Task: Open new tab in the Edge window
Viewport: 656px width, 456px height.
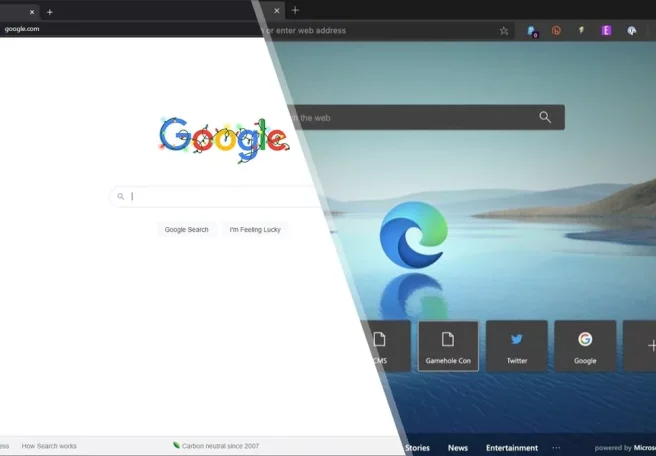Action: 295,10
